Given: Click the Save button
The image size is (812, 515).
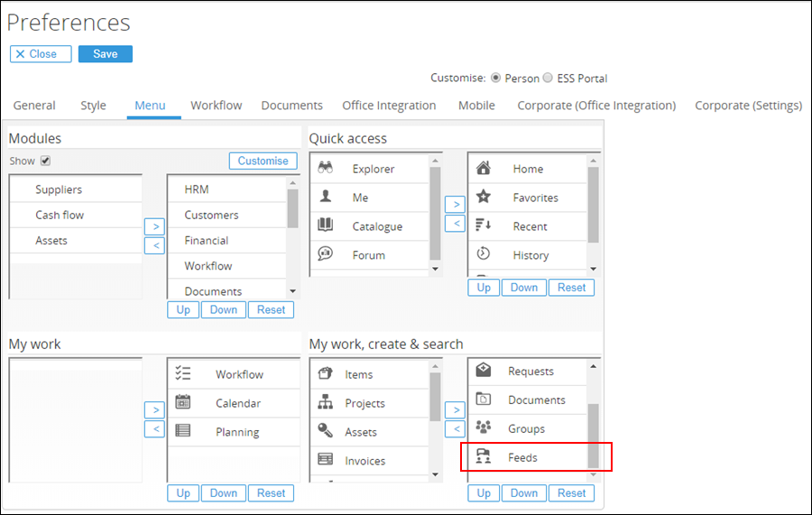Looking at the screenshot, I should [106, 54].
